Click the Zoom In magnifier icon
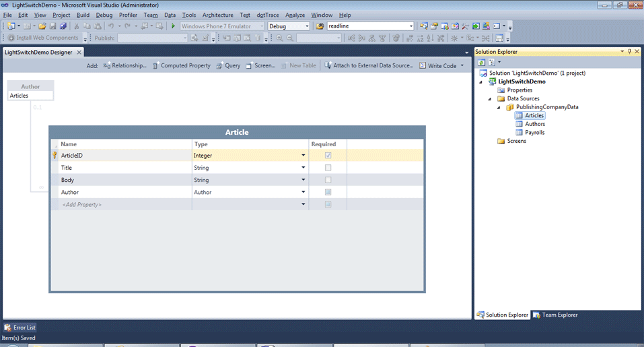644x347 pixels. click(x=279, y=38)
